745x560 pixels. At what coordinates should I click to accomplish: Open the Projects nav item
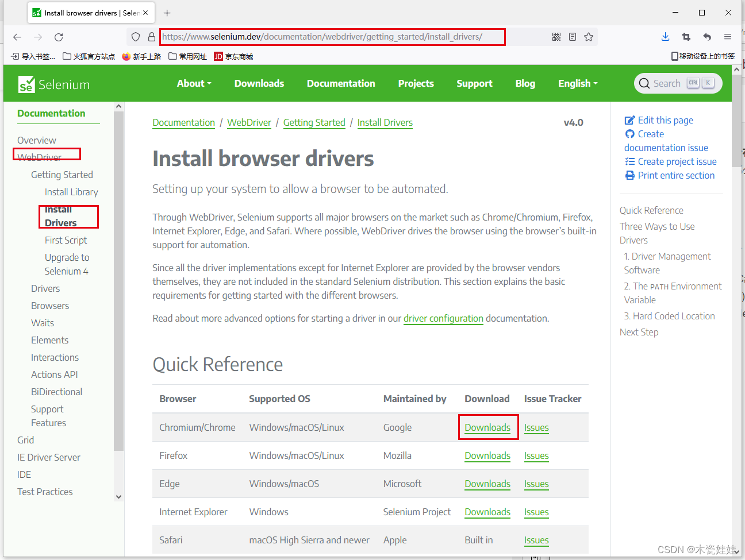pyautogui.click(x=416, y=83)
